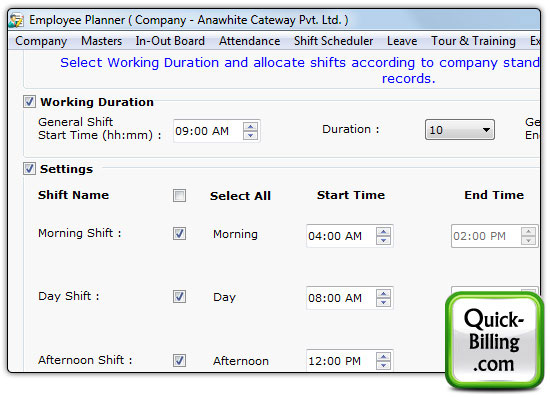550x397 pixels.
Task: Open the In-Out Board menu
Action: point(170,41)
